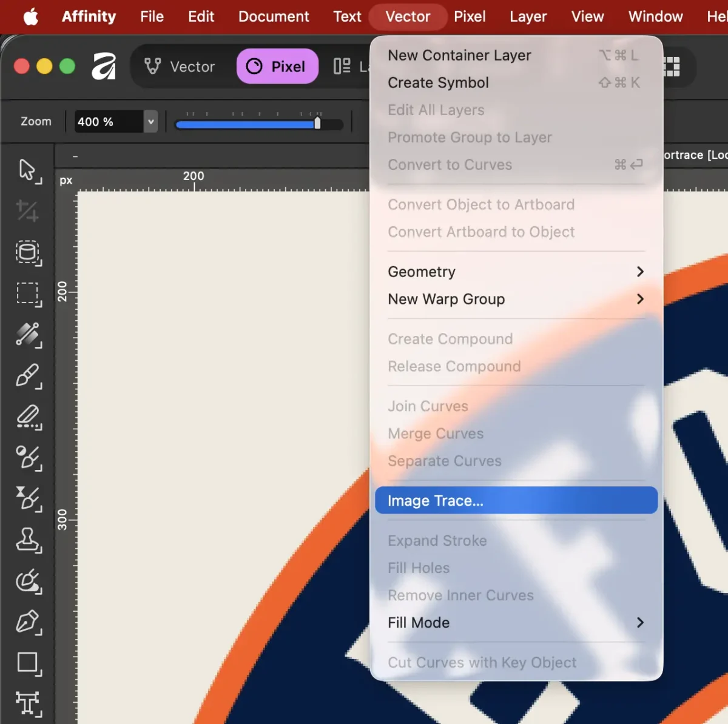Viewport: 728px width, 724px height.
Task: Select the brush tool with hourglass icon
Action: (28, 498)
